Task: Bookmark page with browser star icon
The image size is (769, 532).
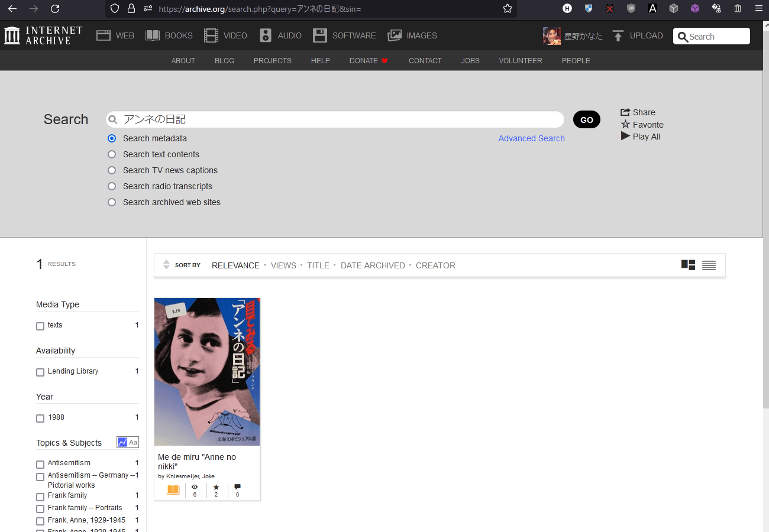Action: 507,8
